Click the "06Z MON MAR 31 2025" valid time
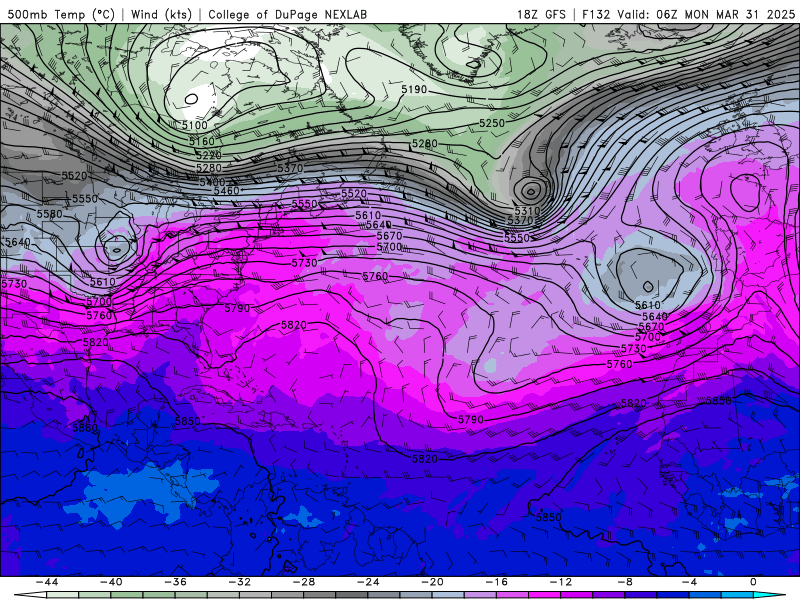This screenshot has width=800, height=600. point(726,14)
